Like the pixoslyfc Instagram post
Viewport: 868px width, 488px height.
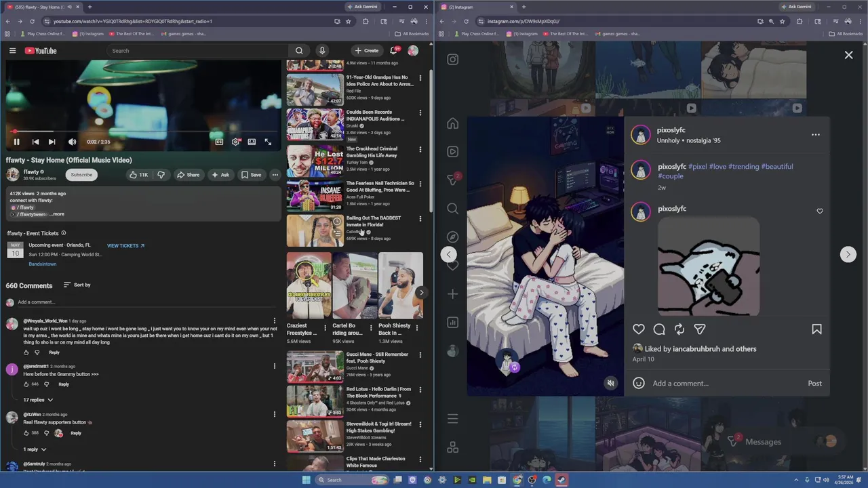(639, 329)
